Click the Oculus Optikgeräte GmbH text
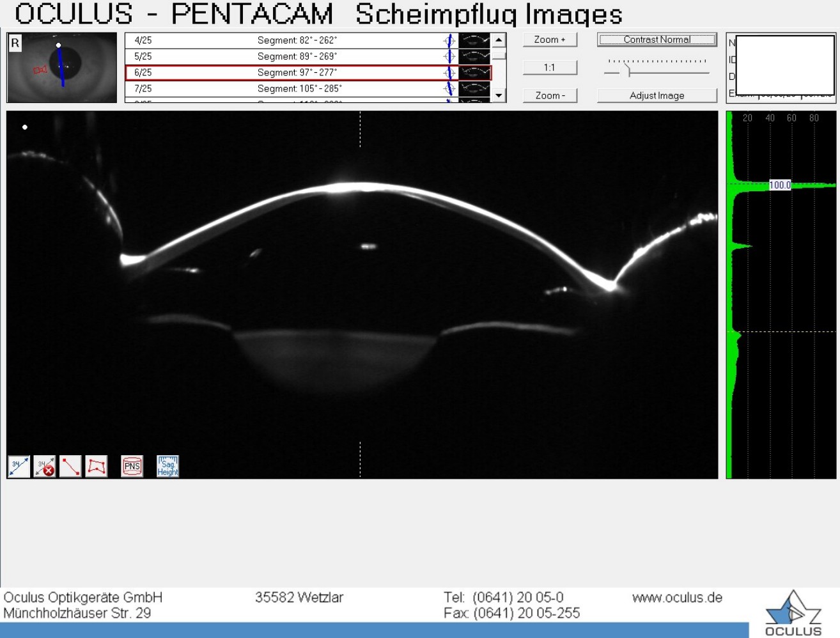Screen dimensions: 840x638 (x=83, y=598)
